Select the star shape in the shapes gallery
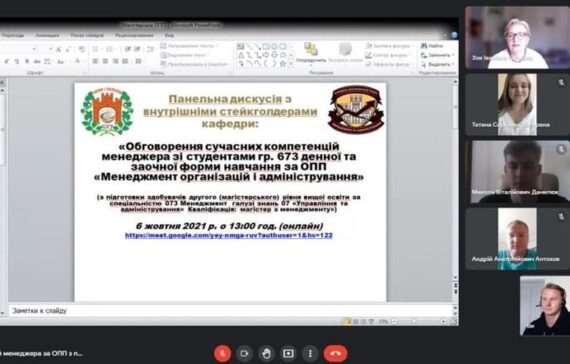Image resolution: width=570 pixels, height=364 pixels. point(282,64)
